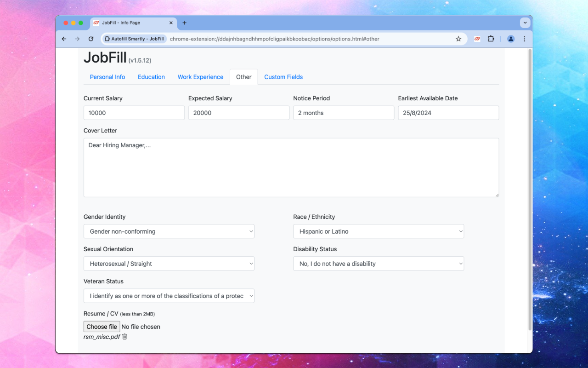Click the Gender Identity label
This screenshot has width=588, height=368.
(x=104, y=217)
